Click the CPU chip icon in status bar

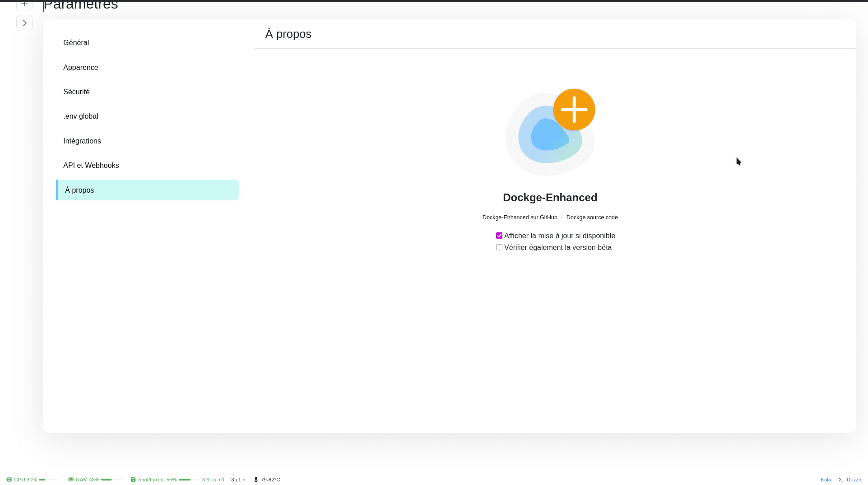[x=9, y=480]
